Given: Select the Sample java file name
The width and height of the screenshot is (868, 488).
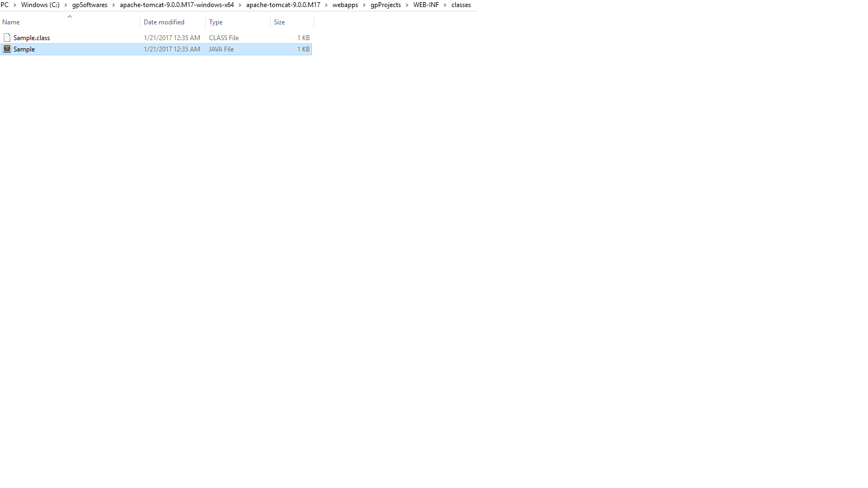Looking at the screenshot, I should tap(24, 49).
